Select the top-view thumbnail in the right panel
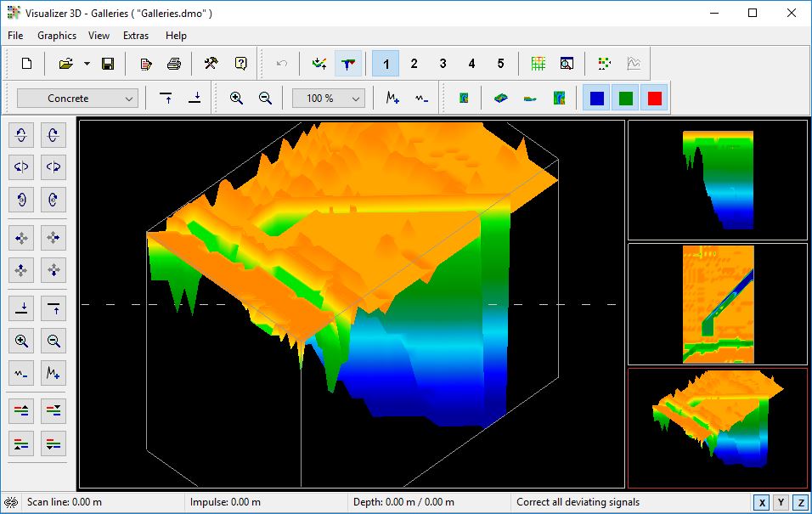812x514 pixels. coord(717,304)
